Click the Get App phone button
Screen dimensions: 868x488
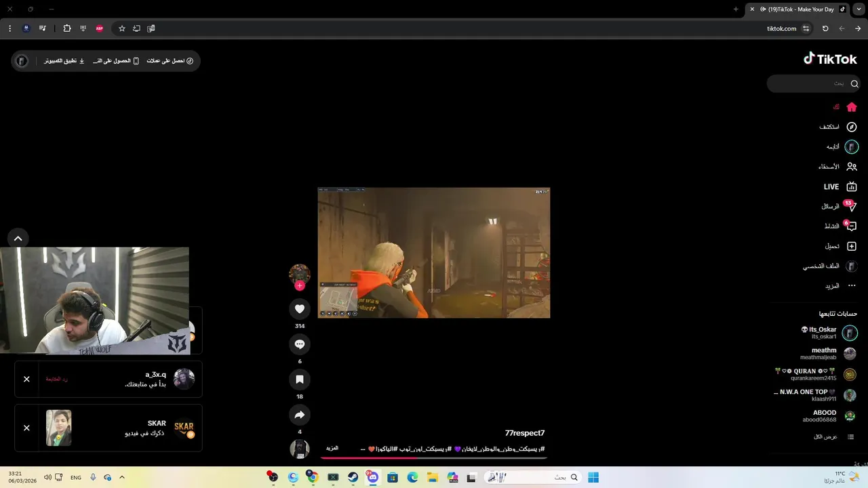point(116,61)
